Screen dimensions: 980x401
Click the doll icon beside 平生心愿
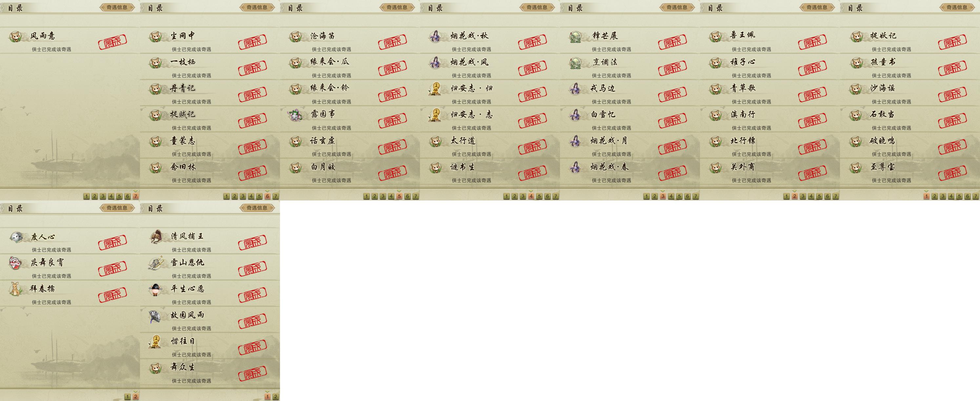tap(156, 289)
